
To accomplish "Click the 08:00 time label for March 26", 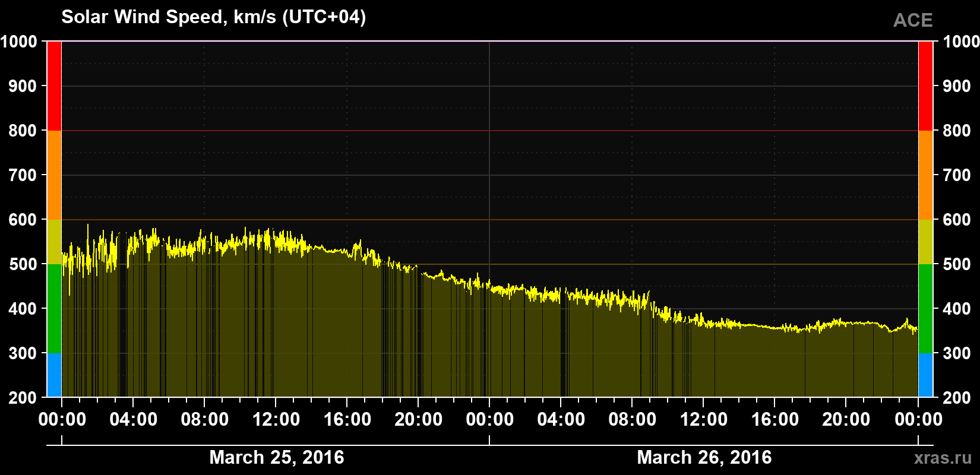I will tap(633, 419).
